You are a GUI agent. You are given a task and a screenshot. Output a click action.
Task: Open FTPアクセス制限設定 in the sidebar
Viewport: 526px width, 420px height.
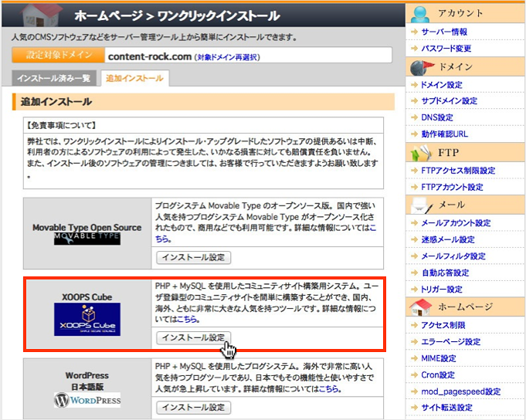click(x=458, y=171)
